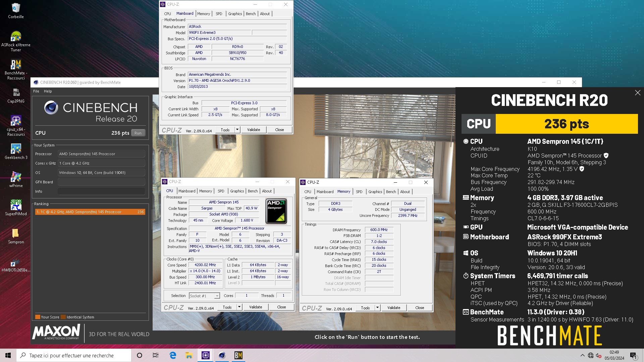644x362 pixels.
Task: Open the Corbeille recycle bin icon
Action: tap(16, 11)
